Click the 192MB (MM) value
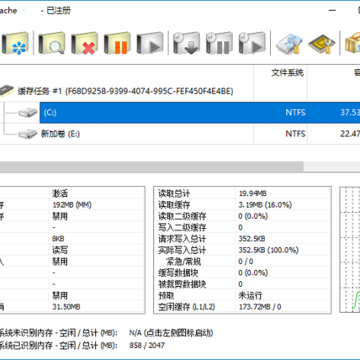This screenshot has width=360, height=360. pyautogui.click(x=72, y=205)
